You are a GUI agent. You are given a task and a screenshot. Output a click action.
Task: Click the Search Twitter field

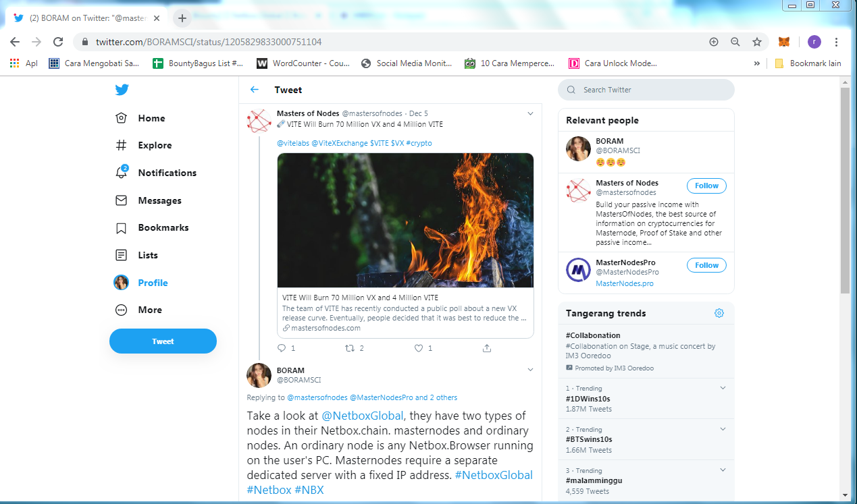coord(646,90)
